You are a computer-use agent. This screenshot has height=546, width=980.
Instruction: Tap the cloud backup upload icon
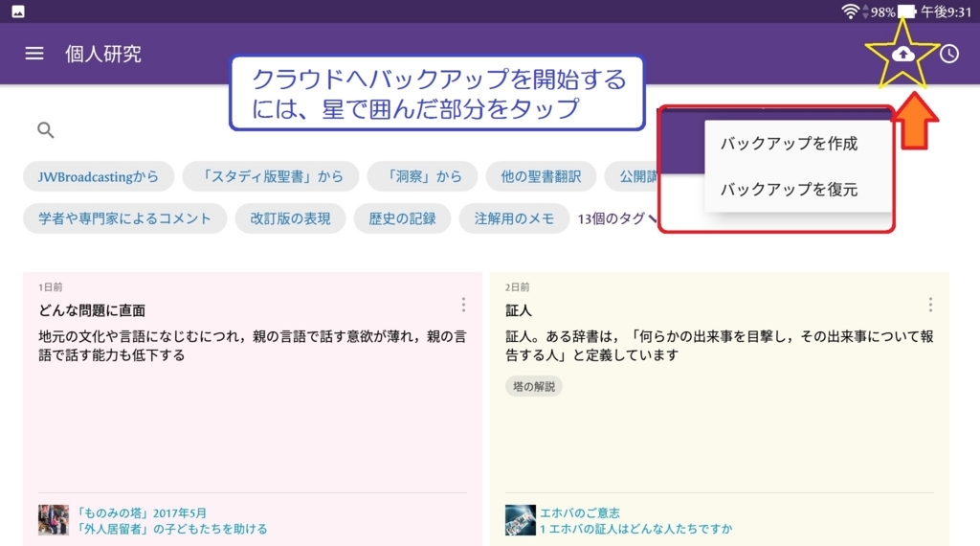point(902,55)
